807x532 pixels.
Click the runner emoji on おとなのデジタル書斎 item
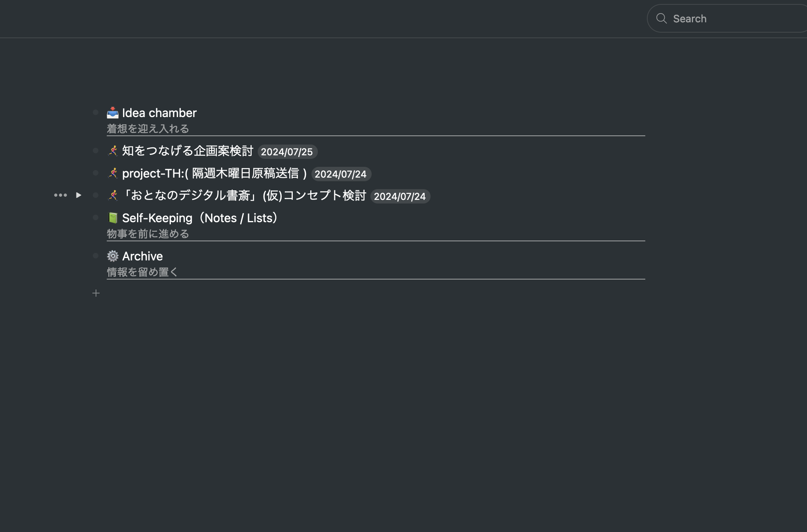[113, 195]
